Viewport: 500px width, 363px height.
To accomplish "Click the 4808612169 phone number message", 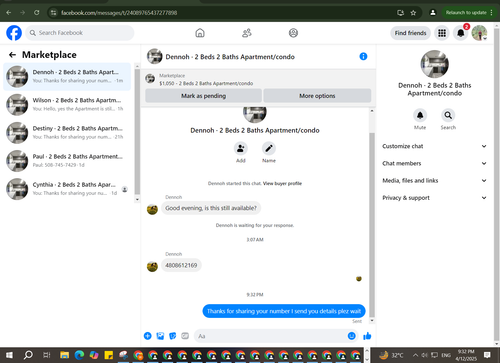I will click(181, 265).
